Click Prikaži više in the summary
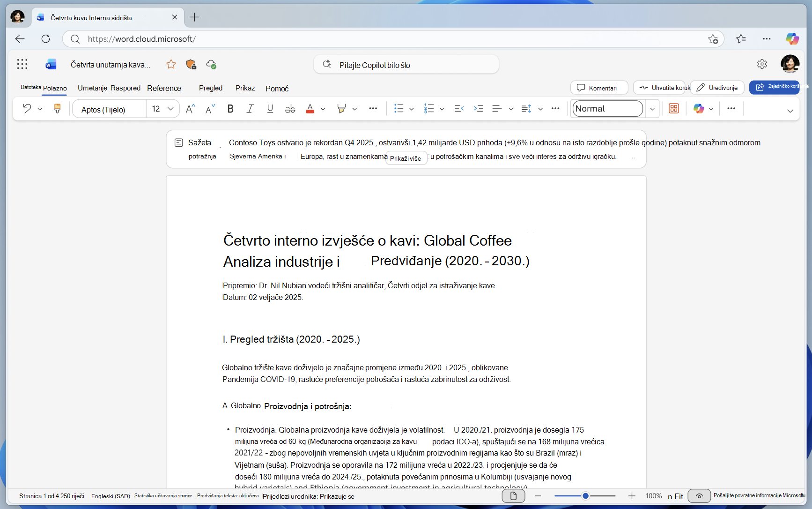Image resolution: width=812 pixels, height=509 pixels. (406, 158)
